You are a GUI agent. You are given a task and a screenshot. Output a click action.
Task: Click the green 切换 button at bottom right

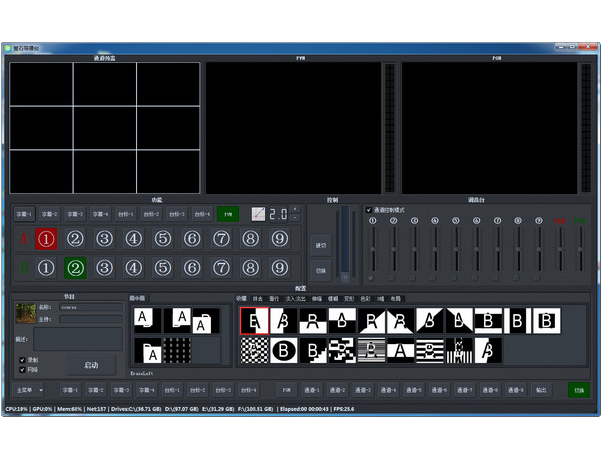578,390
